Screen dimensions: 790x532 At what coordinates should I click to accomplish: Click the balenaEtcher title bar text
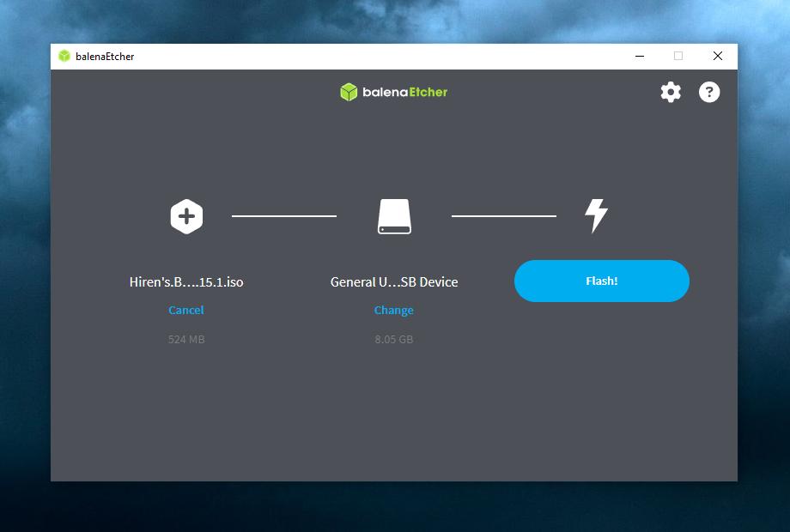105,57
